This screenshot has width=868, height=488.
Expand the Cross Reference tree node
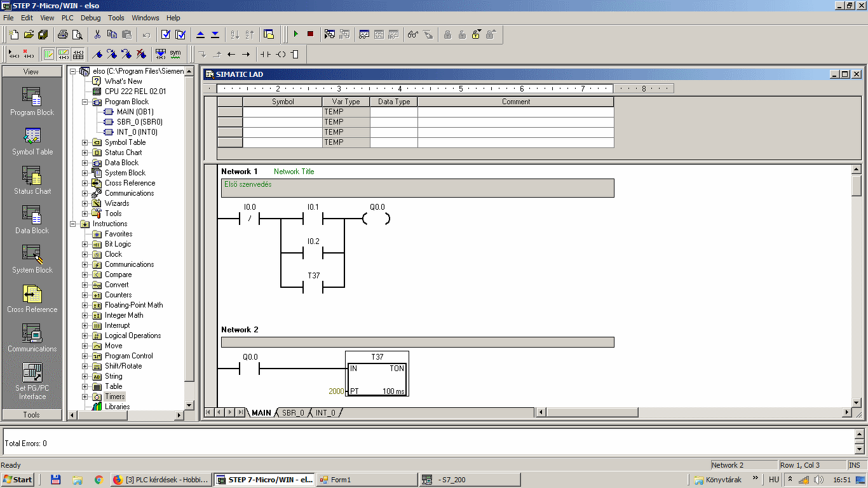pos(85,183)
